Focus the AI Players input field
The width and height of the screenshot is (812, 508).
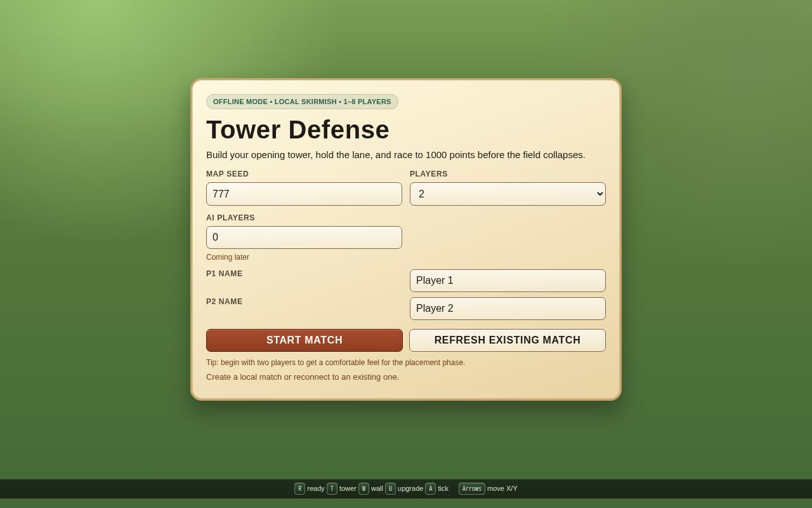pyautogui.click(x=304, y=237)
